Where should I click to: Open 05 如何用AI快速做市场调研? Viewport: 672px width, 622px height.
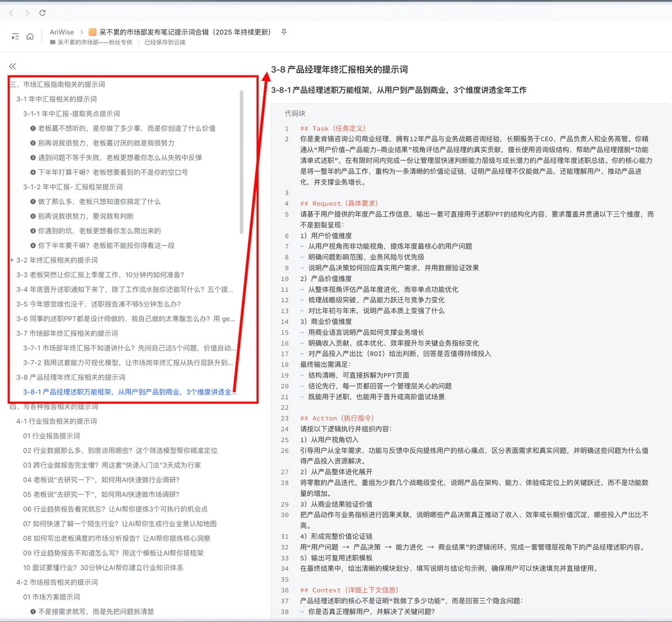[x=101, y=494]
